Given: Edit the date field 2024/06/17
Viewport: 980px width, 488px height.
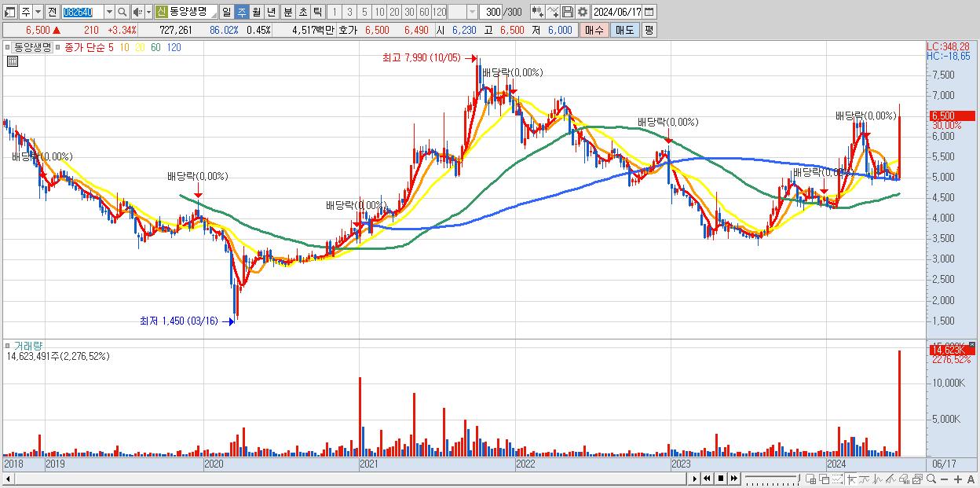Looking at the screenshot, I should [x=617, y=12].
